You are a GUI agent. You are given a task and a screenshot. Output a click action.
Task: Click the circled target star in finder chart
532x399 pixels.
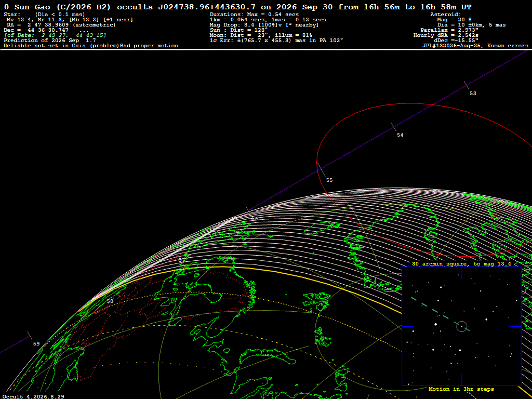tap(462, 326)
